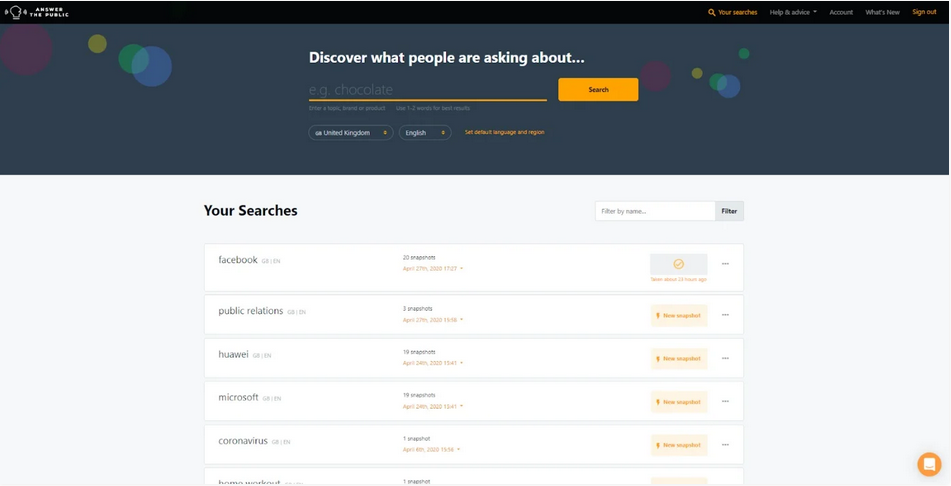
Task: Take a new snapshot for coronavirus
Action: coord(679,445)
